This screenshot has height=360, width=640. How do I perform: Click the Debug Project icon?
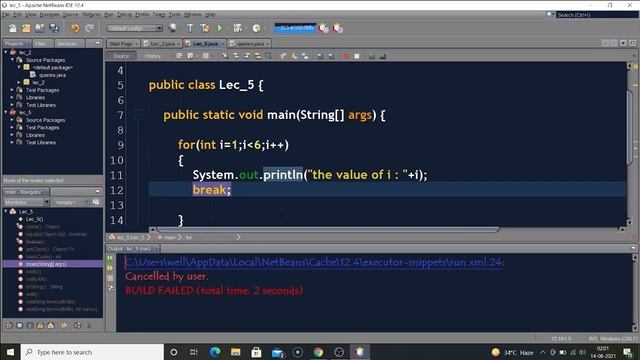[238, 28]
